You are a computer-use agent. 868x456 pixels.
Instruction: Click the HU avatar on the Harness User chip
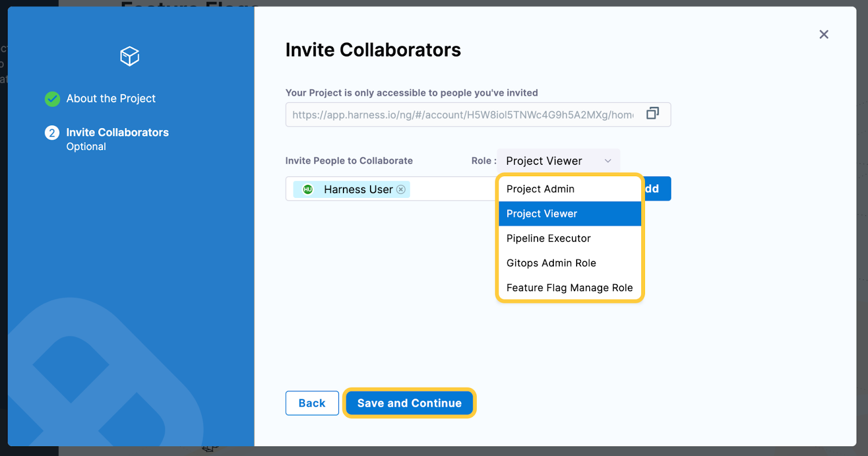pos(308,189)
